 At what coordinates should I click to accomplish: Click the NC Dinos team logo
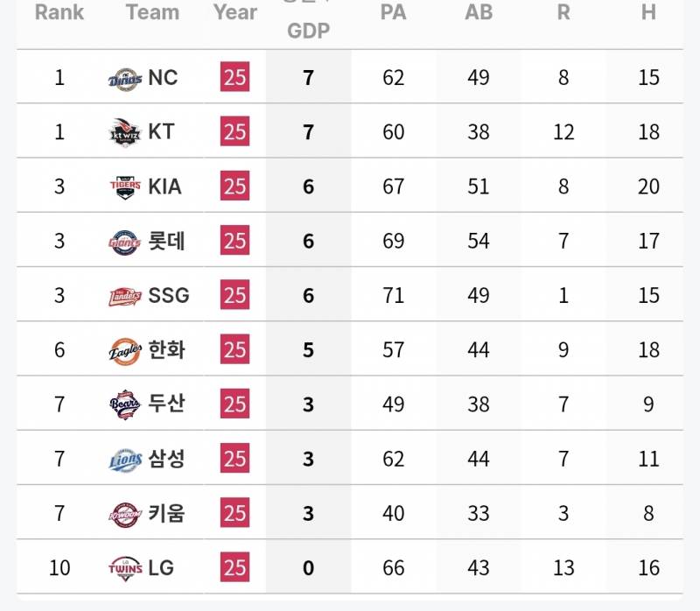[x=124, y=79]
